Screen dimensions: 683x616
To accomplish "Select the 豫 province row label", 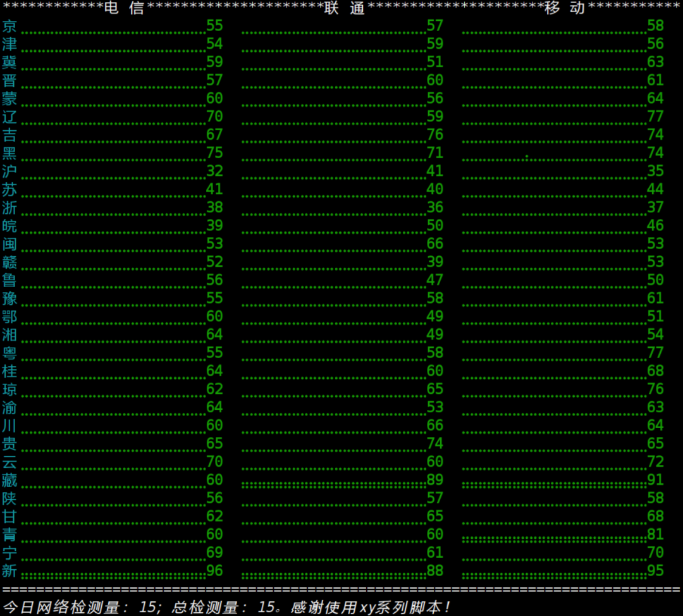I will tap(9, 299).
